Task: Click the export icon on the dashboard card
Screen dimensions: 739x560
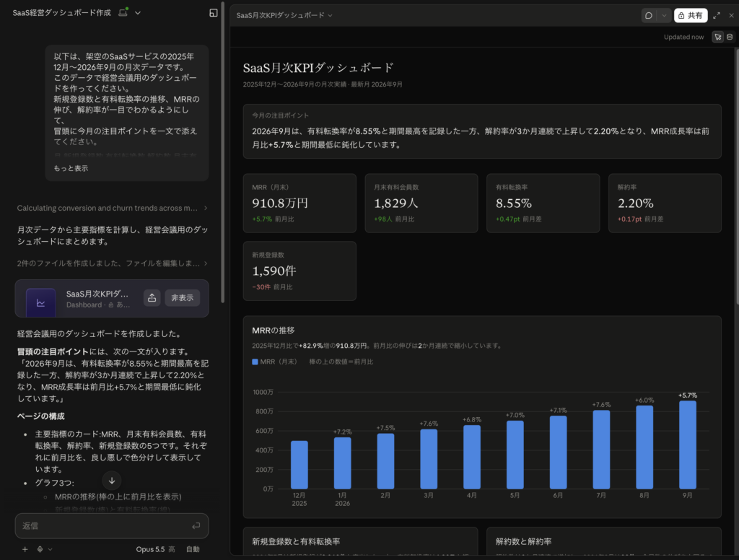Action: point(152,298)
